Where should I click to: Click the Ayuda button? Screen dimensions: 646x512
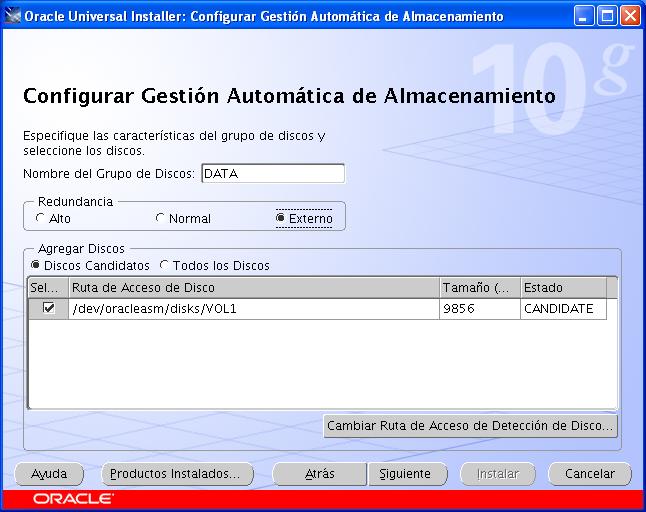[x=49, y=474]
